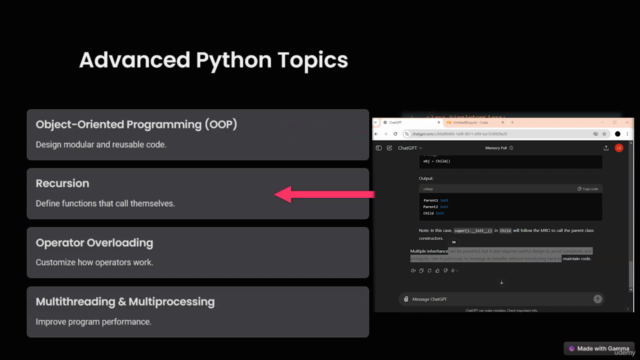This screenshot has width=640, height=360.
Task: Open the ChatGPT model selector dropdown
Action: [x=410, y=148]
